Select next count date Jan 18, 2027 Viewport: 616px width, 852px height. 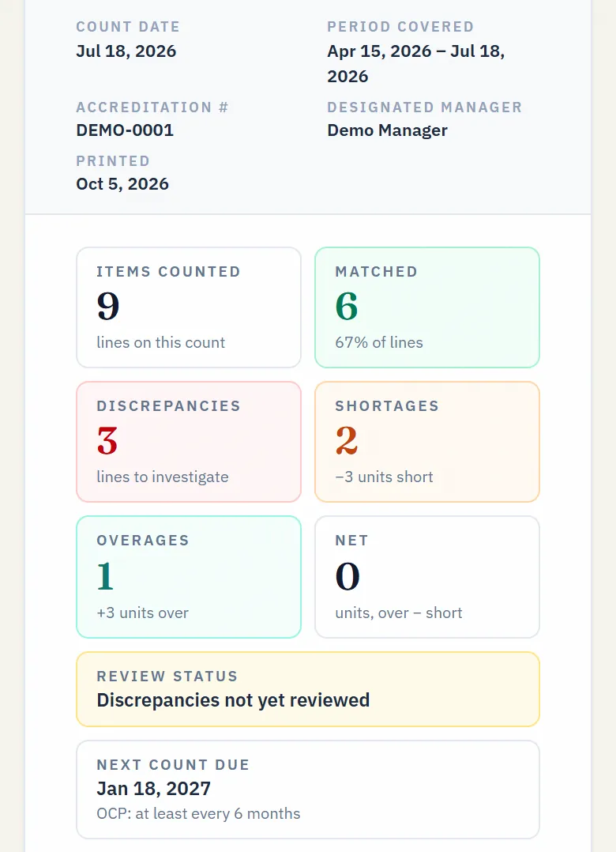[x=153, y=789]
